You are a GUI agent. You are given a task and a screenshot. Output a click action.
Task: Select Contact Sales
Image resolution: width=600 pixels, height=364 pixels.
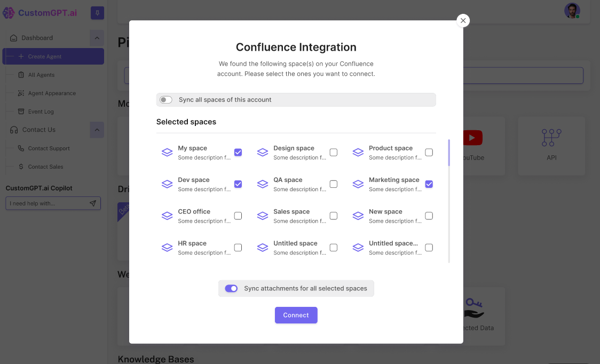point(45,167)
